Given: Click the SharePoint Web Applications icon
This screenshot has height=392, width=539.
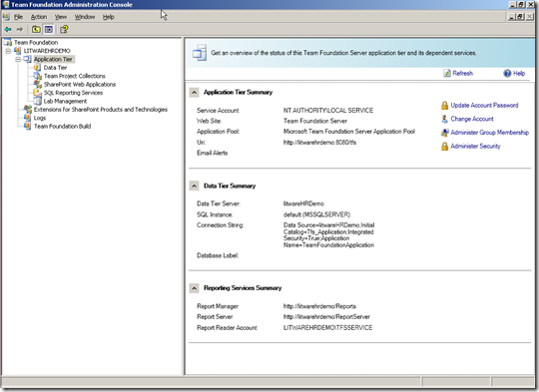Looking at the screenshot, I should click(37, 84).
